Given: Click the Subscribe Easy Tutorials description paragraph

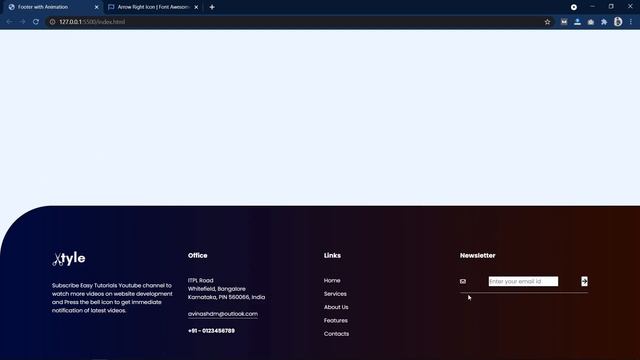Looking at the screenshot, I should 112,298.
